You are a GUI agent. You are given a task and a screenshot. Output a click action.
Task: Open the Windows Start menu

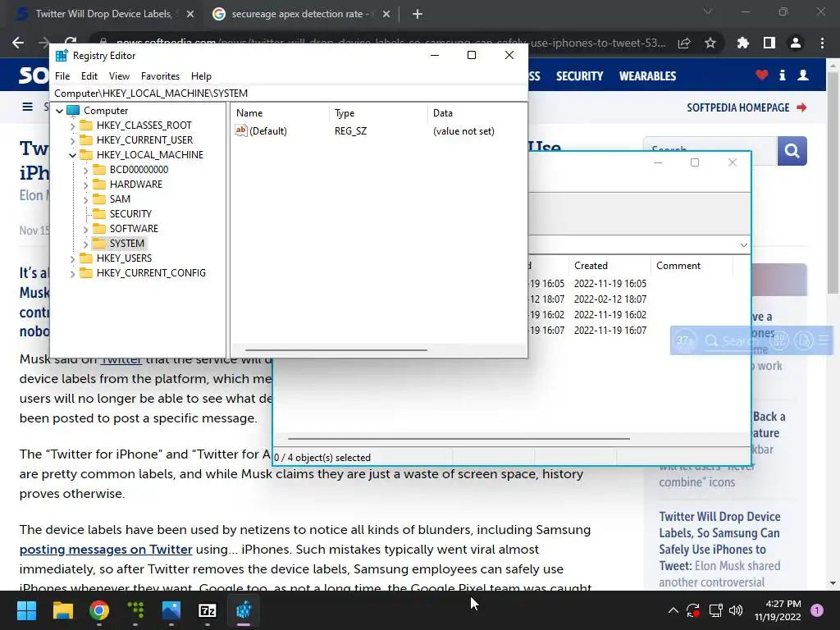coord(26,610)
